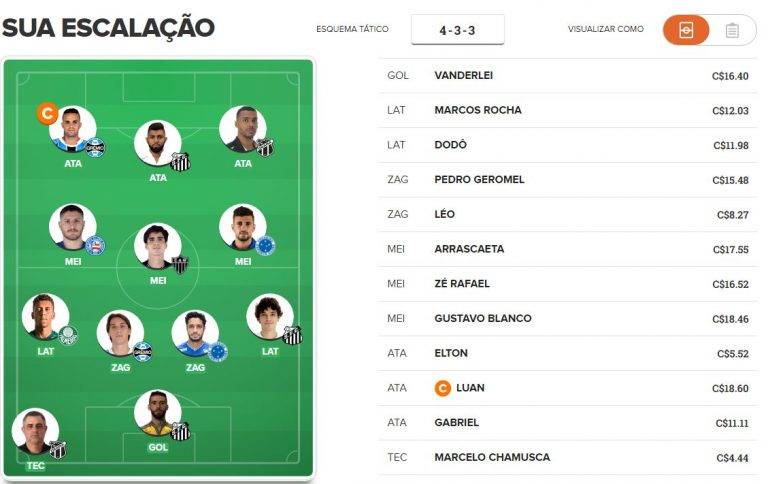Click the orange captain badge on field
768x484 pixels.
coord(46,113)
